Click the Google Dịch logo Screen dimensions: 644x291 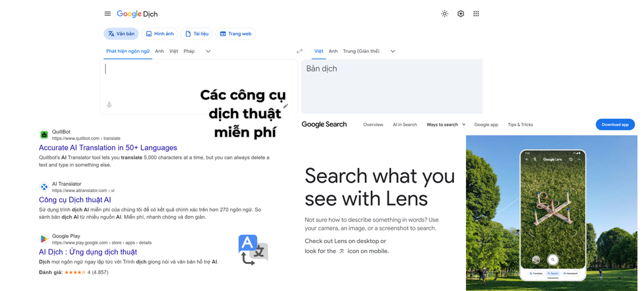click(x=137, y=14)
